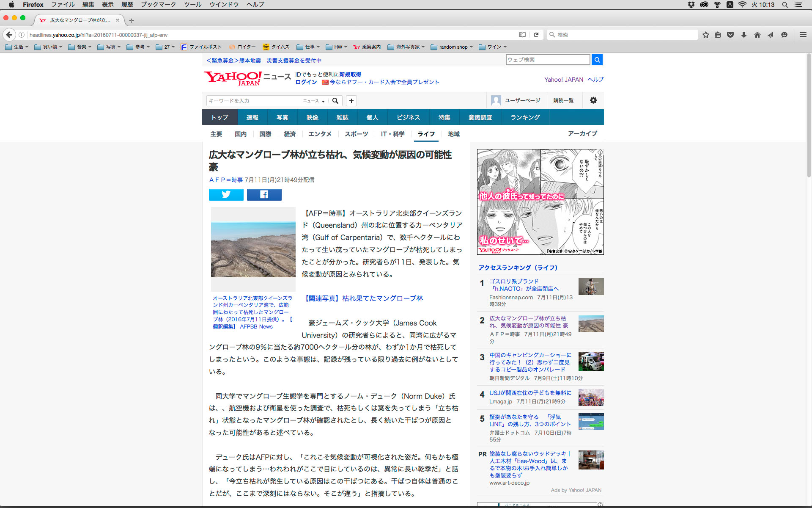Click the ログイン link
The height and width of the screenshot is (508, 812).
(306, 82)
